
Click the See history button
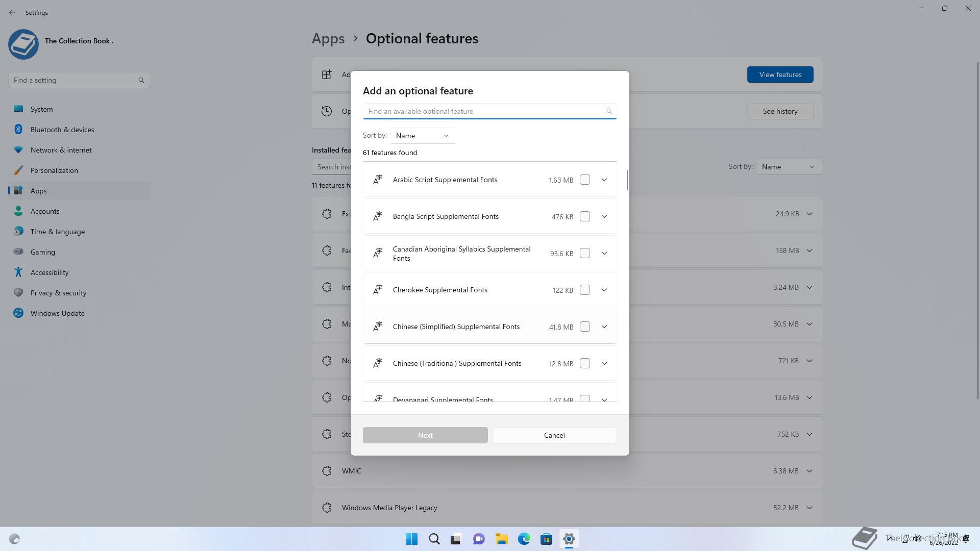click(780, 111)
